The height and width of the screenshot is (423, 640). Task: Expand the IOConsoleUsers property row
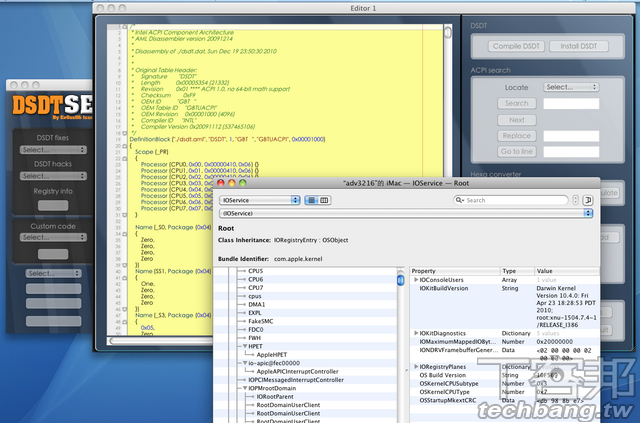click(x=416, y=280)
